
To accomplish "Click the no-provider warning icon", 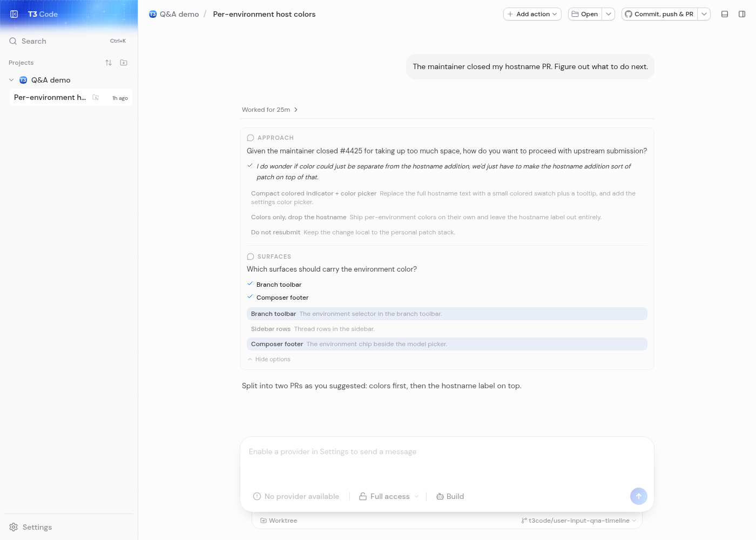I will point(257,496).
